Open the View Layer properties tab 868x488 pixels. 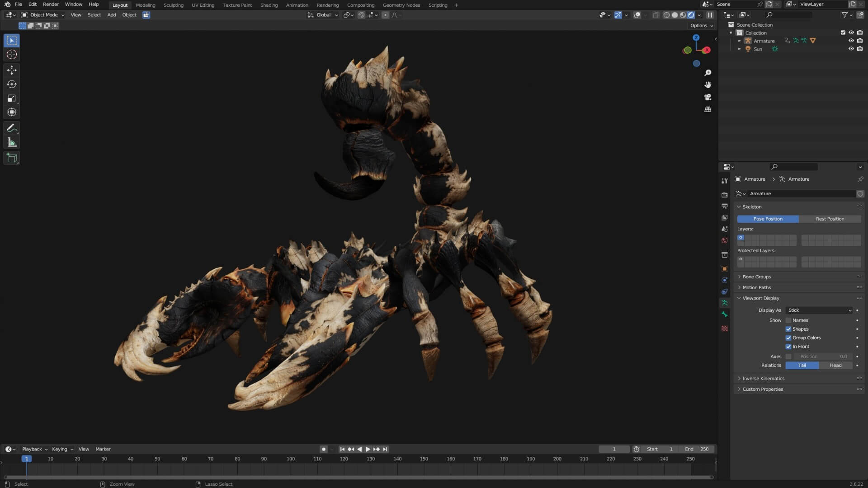click(x=725, y=218)
